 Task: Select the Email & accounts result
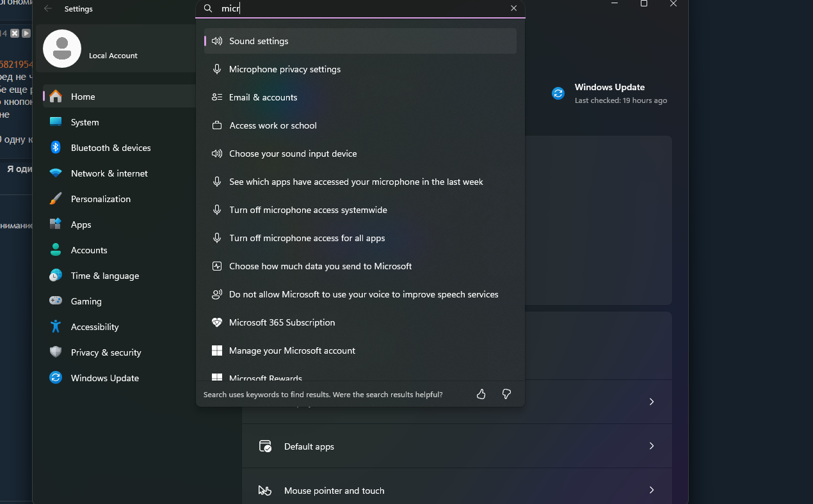click(360, 97)
